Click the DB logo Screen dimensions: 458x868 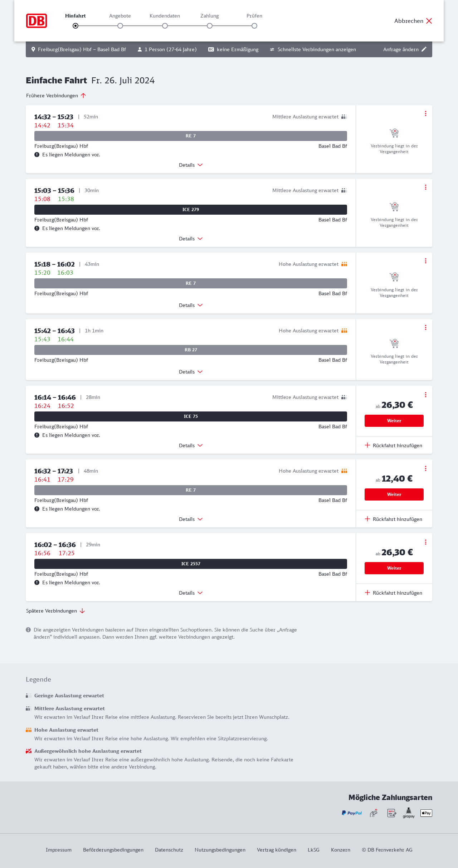point(36,21)
